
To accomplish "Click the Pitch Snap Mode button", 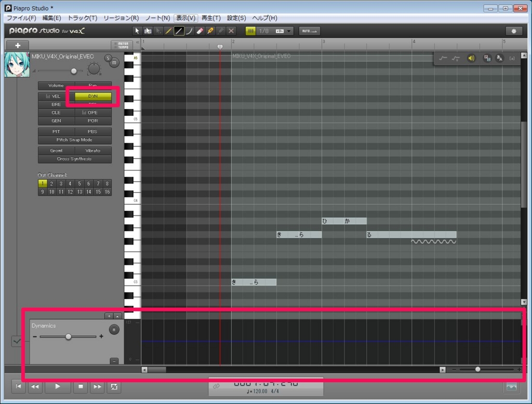I will click(74, 140).
